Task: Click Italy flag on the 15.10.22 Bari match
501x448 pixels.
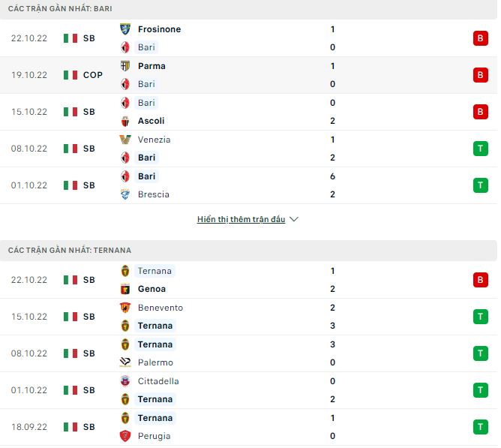Action: (x=70, y=112)
